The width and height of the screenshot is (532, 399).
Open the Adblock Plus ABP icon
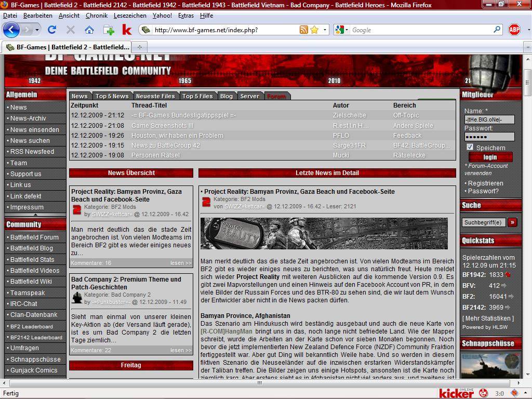pos(514,30)
